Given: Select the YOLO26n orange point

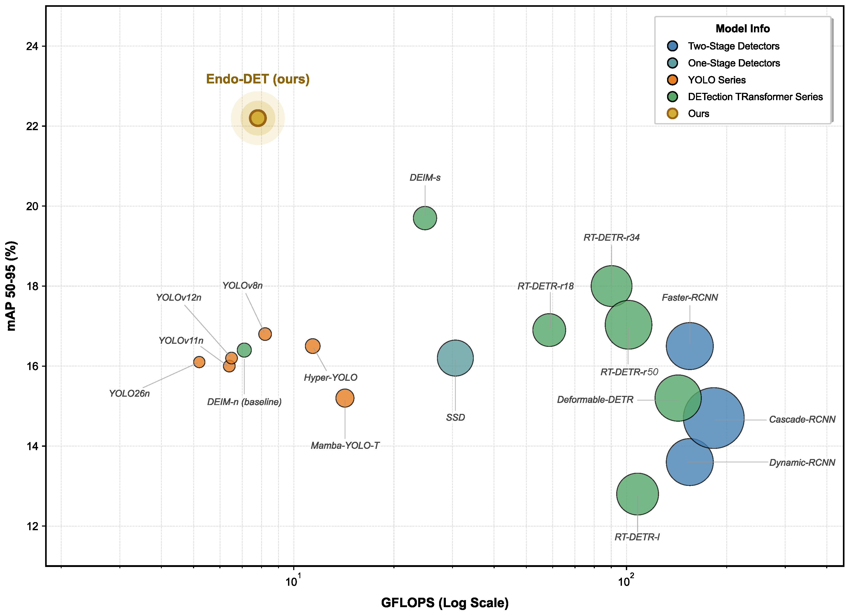Looking at the screenshot, I should point(199,362).
